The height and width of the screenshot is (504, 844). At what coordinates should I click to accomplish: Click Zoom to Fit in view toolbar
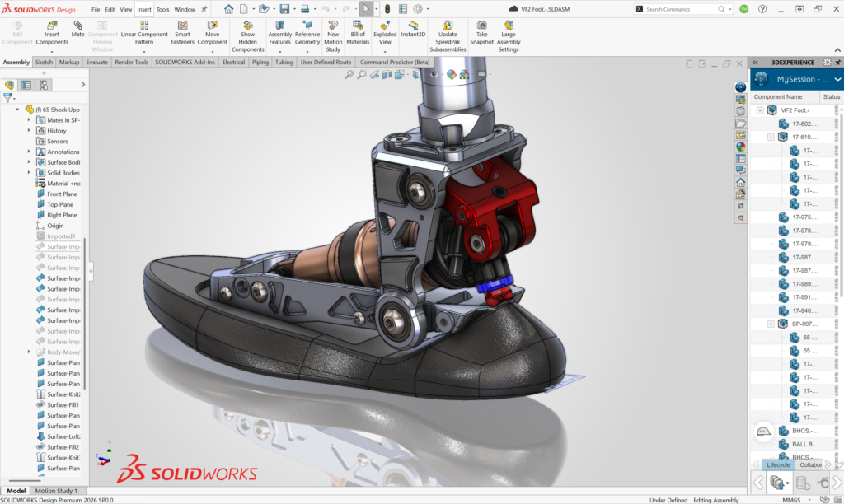click(349, 75)
